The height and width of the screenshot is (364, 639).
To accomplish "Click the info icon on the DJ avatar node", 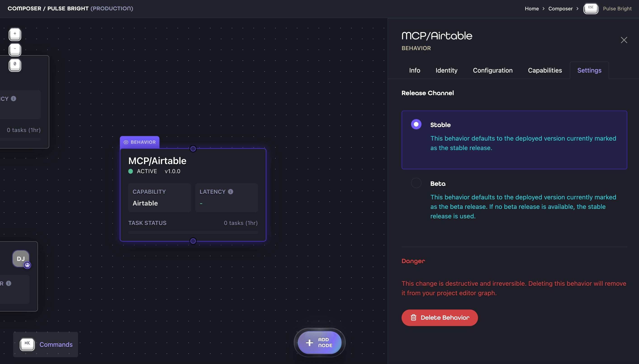I will 9,283.
